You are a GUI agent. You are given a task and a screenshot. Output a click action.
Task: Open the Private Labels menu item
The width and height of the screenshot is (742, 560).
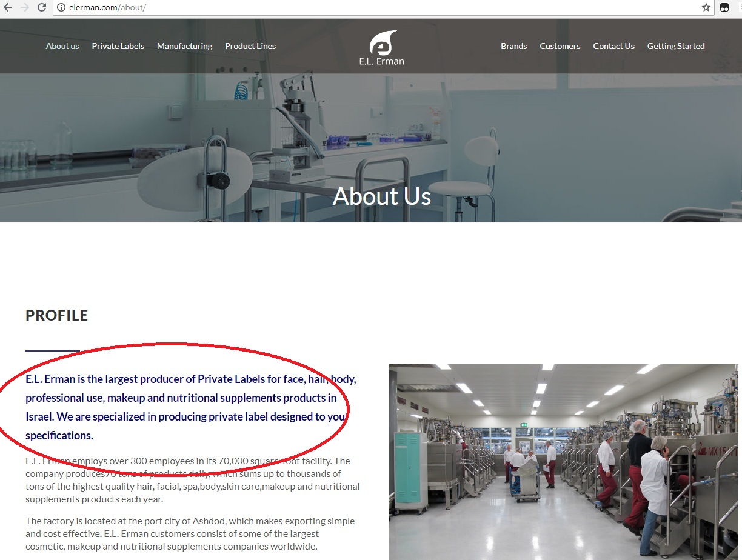118,46
